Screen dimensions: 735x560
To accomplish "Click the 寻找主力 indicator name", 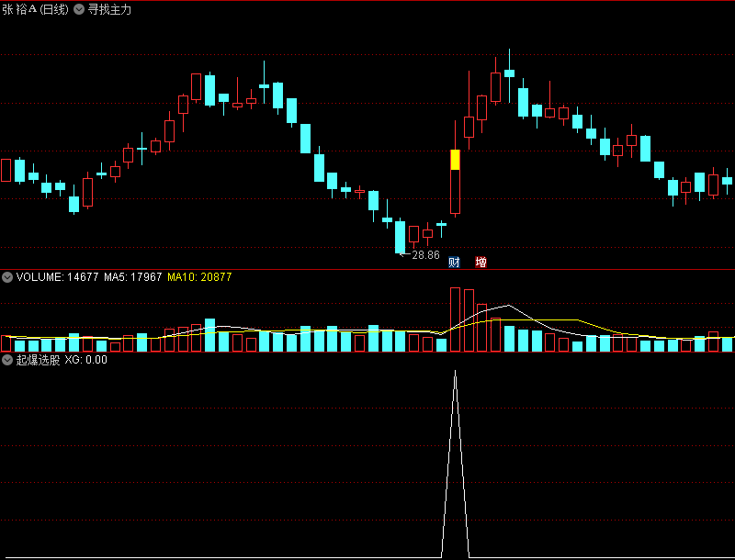I will 109,9.
